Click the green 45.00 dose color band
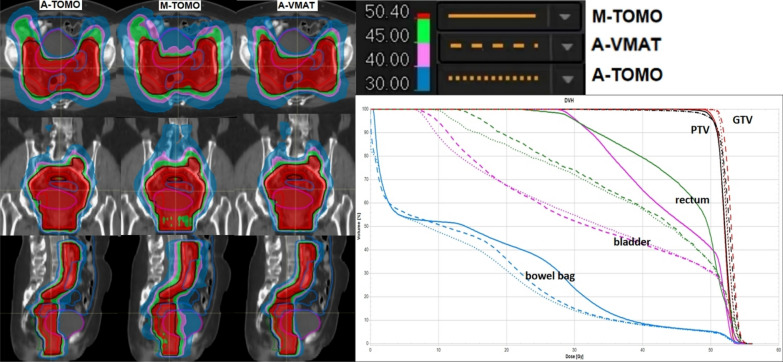The image size is (783, 362). pos(423,31)
